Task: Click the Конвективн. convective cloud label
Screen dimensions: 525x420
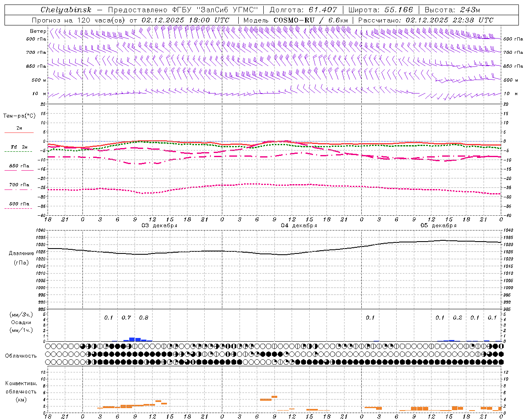Action: point(21,383)
